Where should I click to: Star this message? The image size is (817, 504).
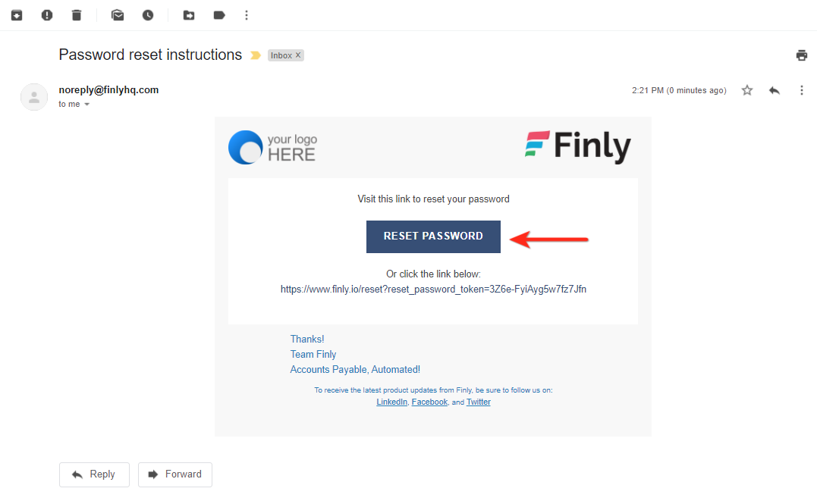pyautogui.click(x=747, y=90)
